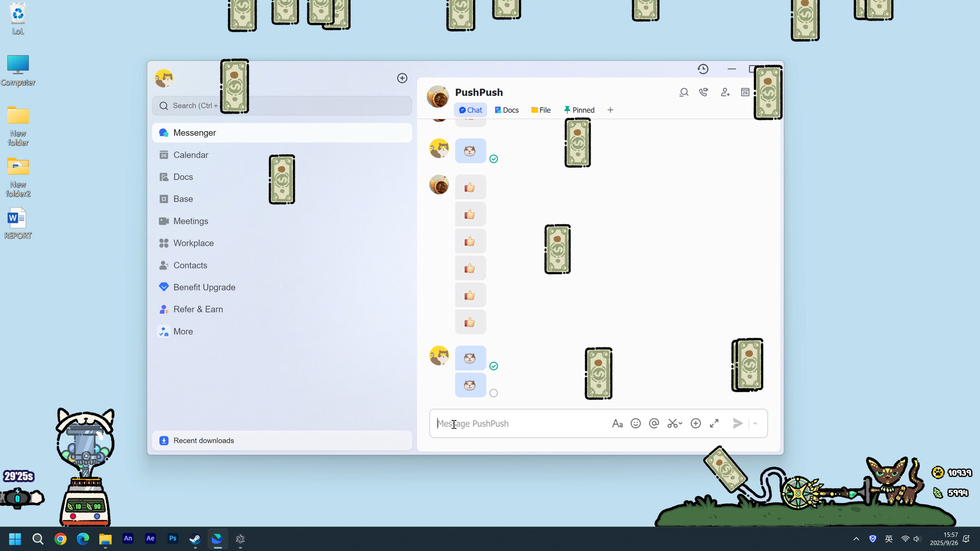Click inside the Message PushPush input field
980x551 pixels.
click(510, 423)
